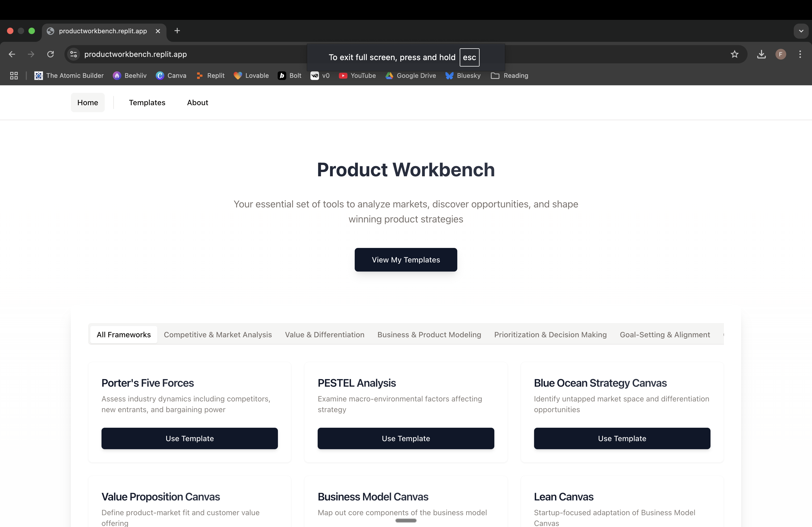The width and height of the screenshot is (812, 527).
Task: Open the Replit bookmark
Action: pyautogui.click(x=211, y=76)
